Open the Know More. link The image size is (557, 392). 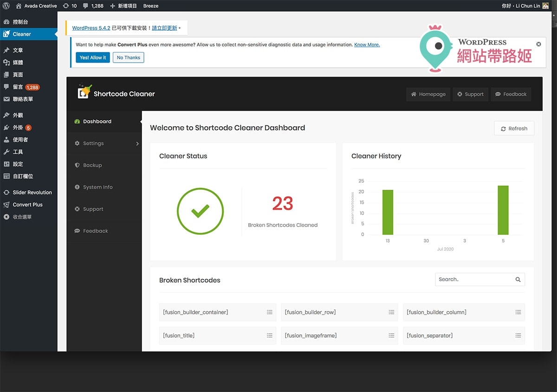pos(367,45)
